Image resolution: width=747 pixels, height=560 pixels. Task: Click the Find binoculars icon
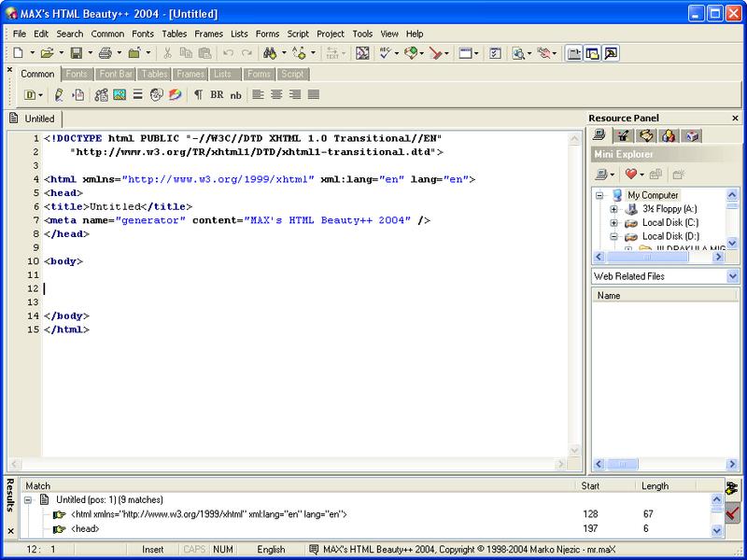click(270, 53)
